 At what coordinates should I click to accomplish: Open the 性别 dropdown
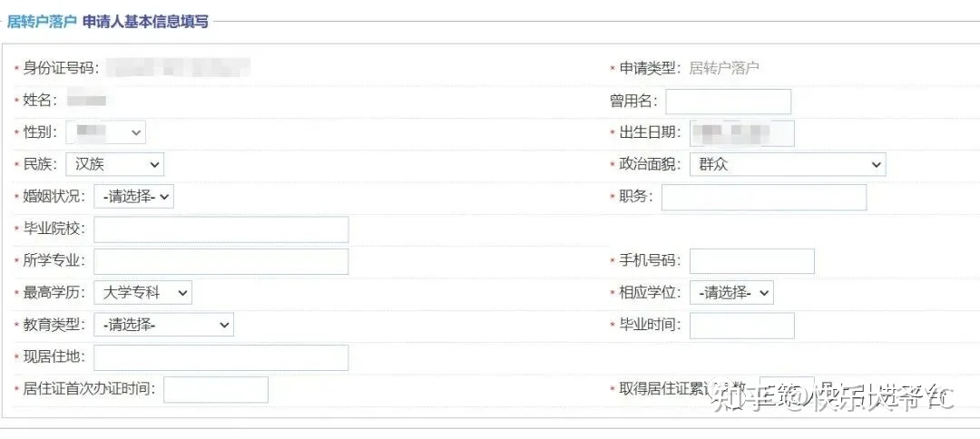(105, 132)
